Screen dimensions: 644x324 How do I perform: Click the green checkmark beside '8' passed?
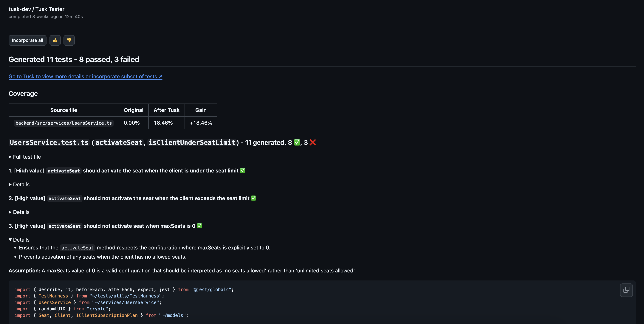tap(296, 142)
